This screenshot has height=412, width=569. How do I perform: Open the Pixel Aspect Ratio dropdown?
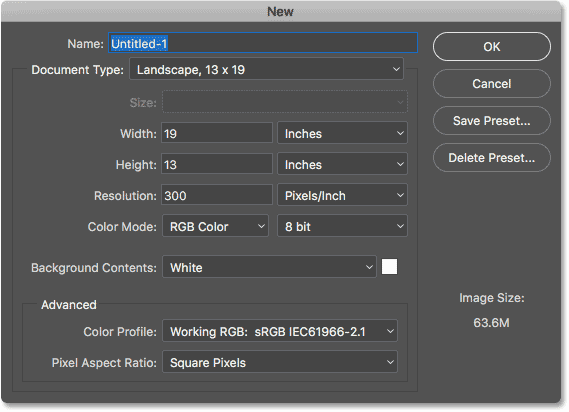pos(280,362)
